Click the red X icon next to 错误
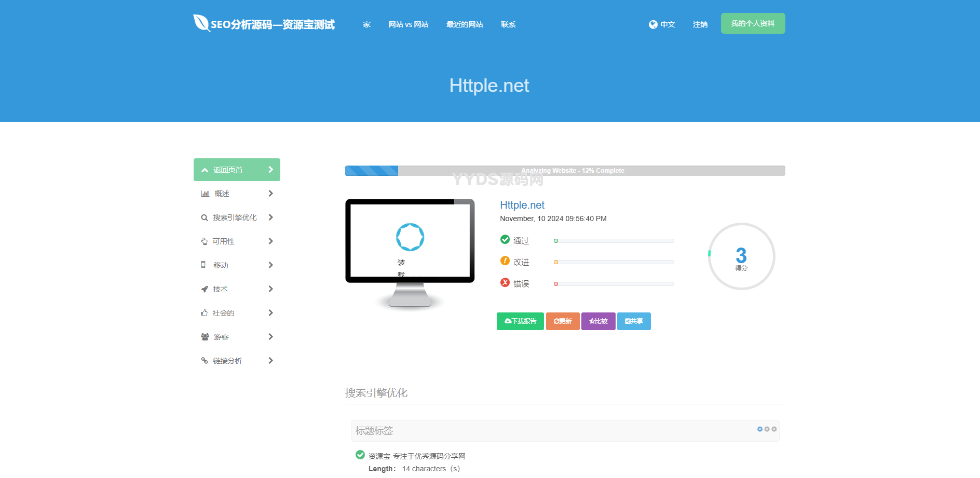Screen dimensions: 980x478 coord(505,282)
